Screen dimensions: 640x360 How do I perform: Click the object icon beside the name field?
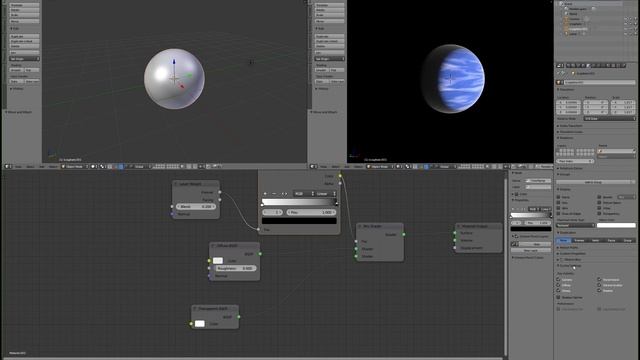pyautogui.click(x=560, y=82)
